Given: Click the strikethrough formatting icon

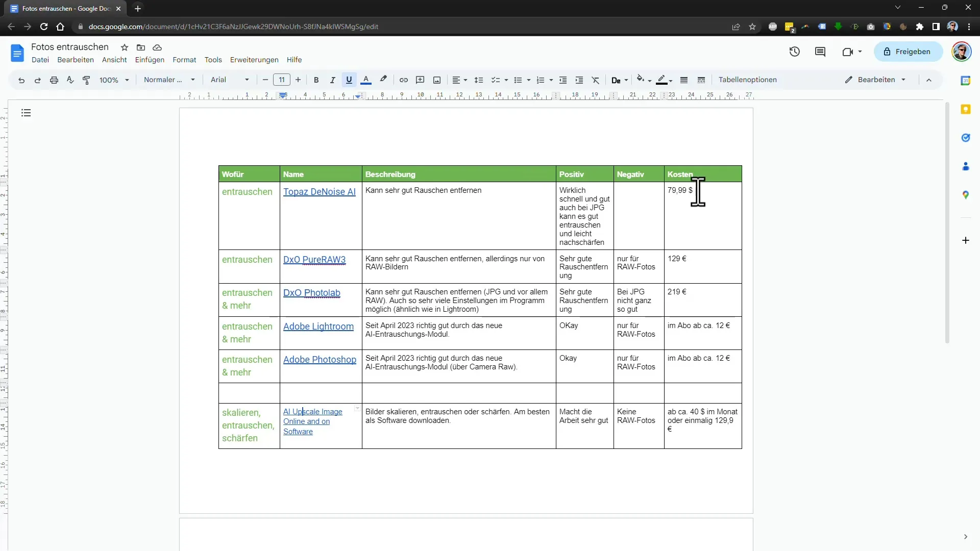Looking at the screenshot, I should click(x=596, y=80).
